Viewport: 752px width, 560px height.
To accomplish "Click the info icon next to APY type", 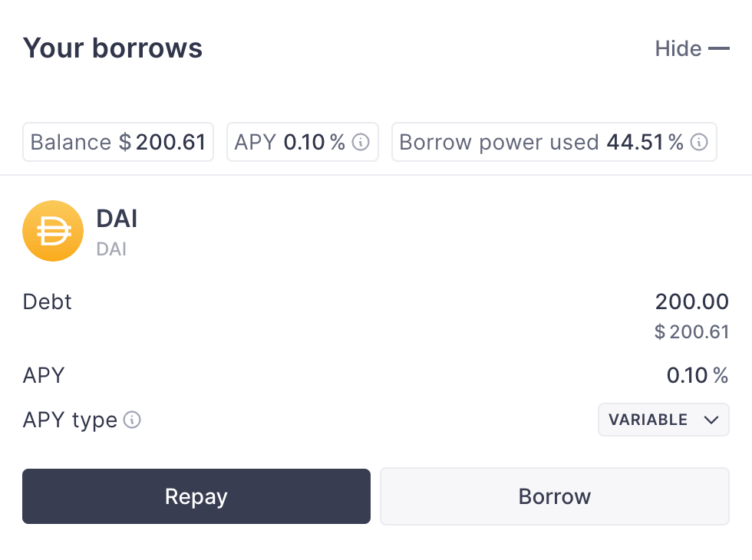I will coord(133,420).
